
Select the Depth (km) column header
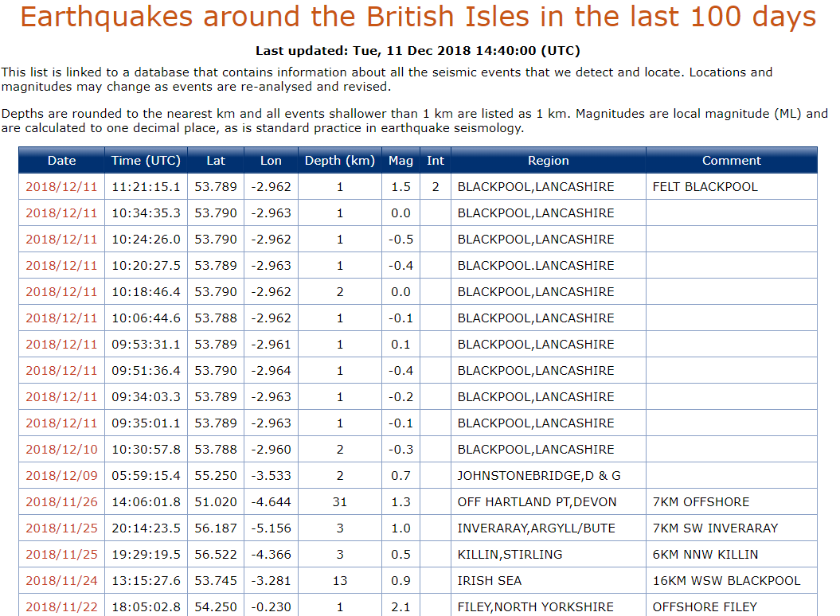[x=339, y=161]
